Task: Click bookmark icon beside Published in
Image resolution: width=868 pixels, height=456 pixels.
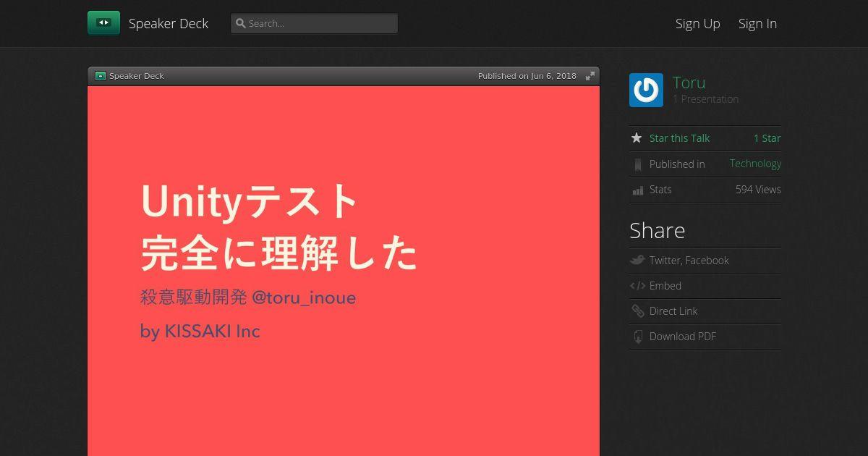Action: tap(637, 164)
